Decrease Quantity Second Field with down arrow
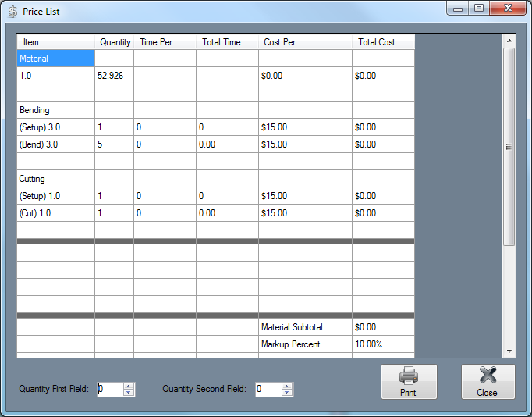The width and height of the screenshot is (532, 417). pos(287,393)
